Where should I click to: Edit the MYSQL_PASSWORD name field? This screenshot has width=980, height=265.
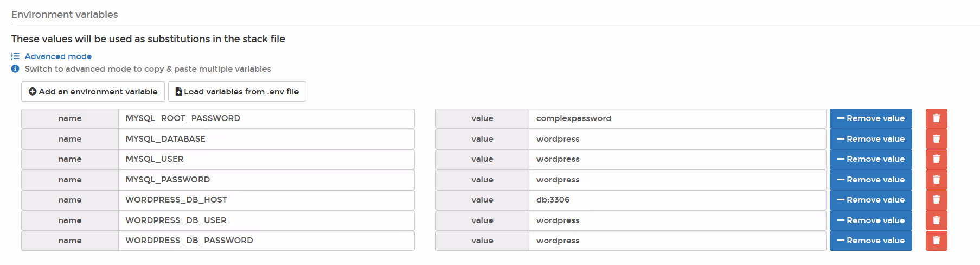266,180
